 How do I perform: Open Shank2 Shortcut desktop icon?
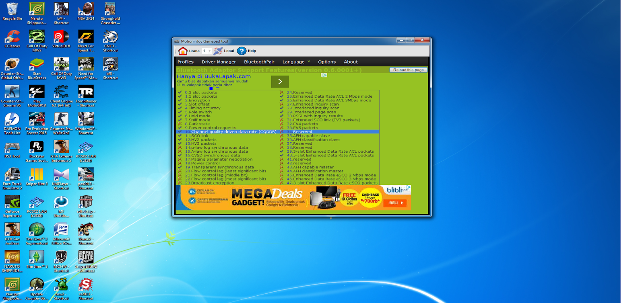coord(86,234)
